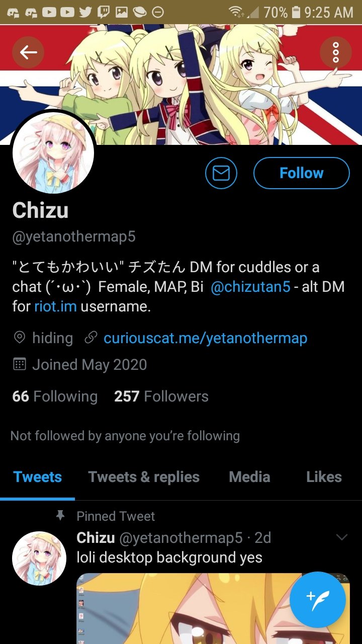Tap the pin icon above Pinned Tweet
This screenshot has width=362, height=644.
point(60,515)
